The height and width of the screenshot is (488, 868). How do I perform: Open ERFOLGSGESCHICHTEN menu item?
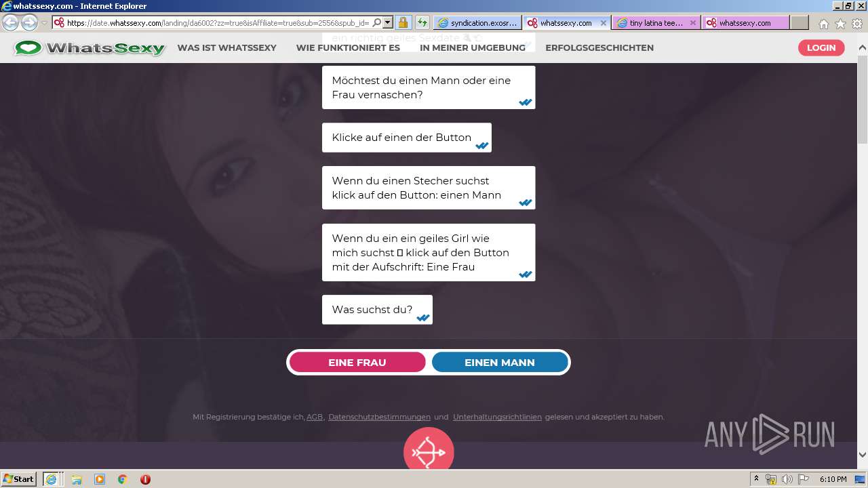(599, 48)
